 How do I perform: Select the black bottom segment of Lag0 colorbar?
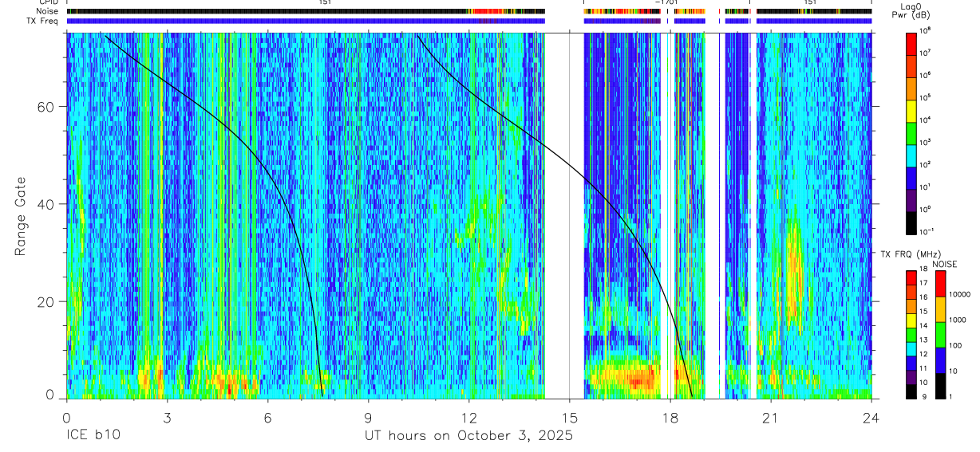tap(911, 222)
